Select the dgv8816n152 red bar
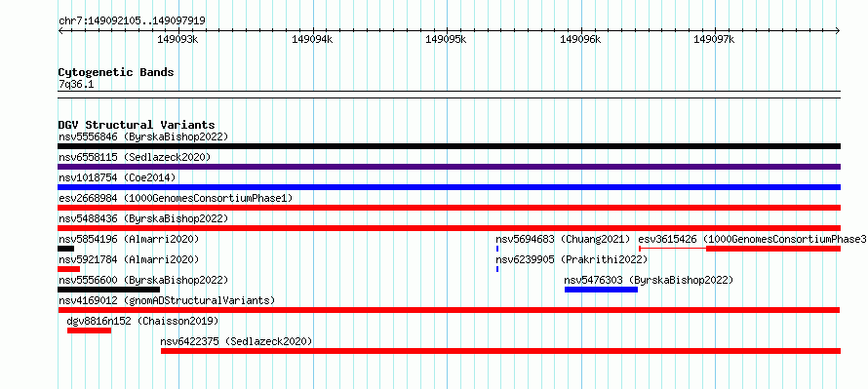Screen dimensions: 868x389 [89, 331]
